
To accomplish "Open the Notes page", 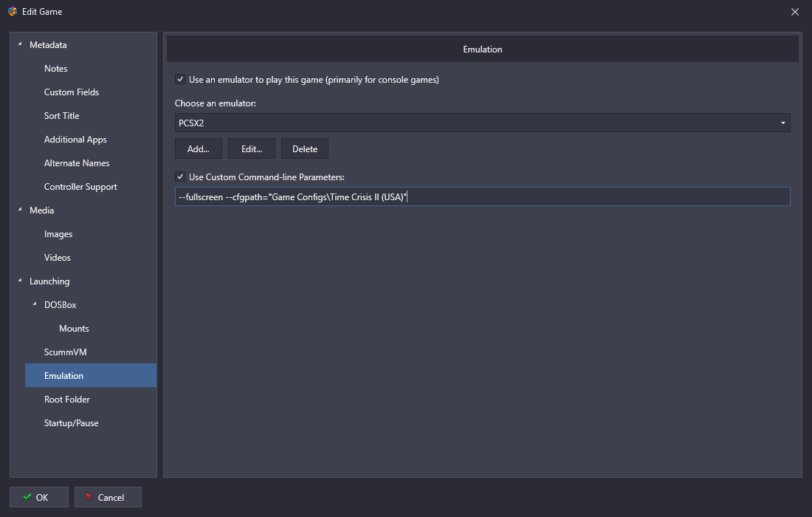I will [56, 69].
